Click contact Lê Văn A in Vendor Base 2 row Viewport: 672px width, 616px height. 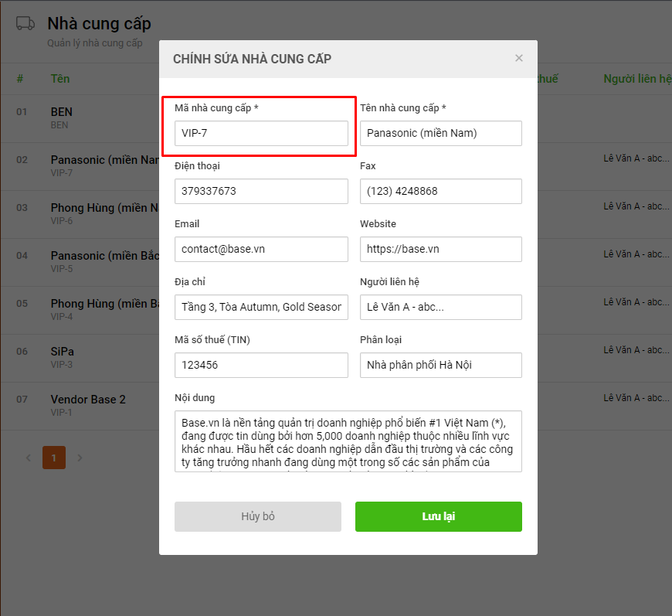[x=636, y=398]
